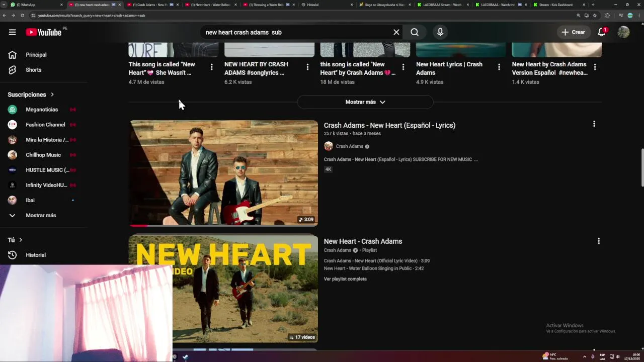This screenshot has width=644, height=362.
Task: Switch to the 'New Heart - Water Balloon' tab
Action: click(x=210, y=5)
